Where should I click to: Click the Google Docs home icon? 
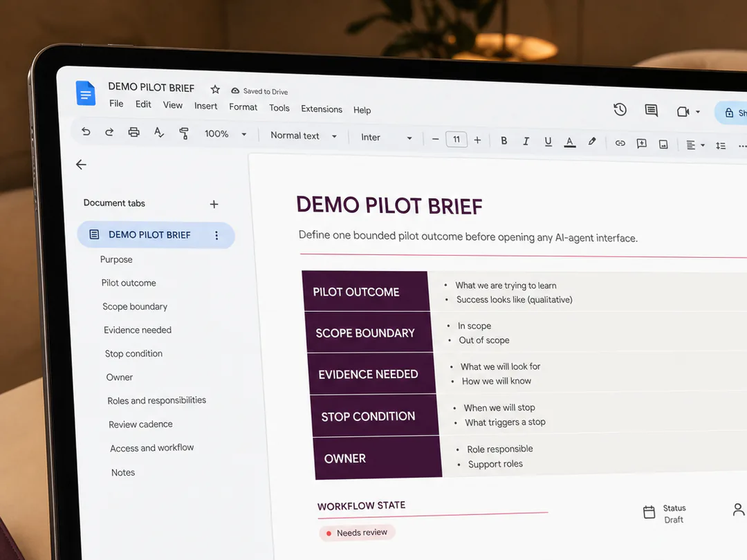[86, 93]
